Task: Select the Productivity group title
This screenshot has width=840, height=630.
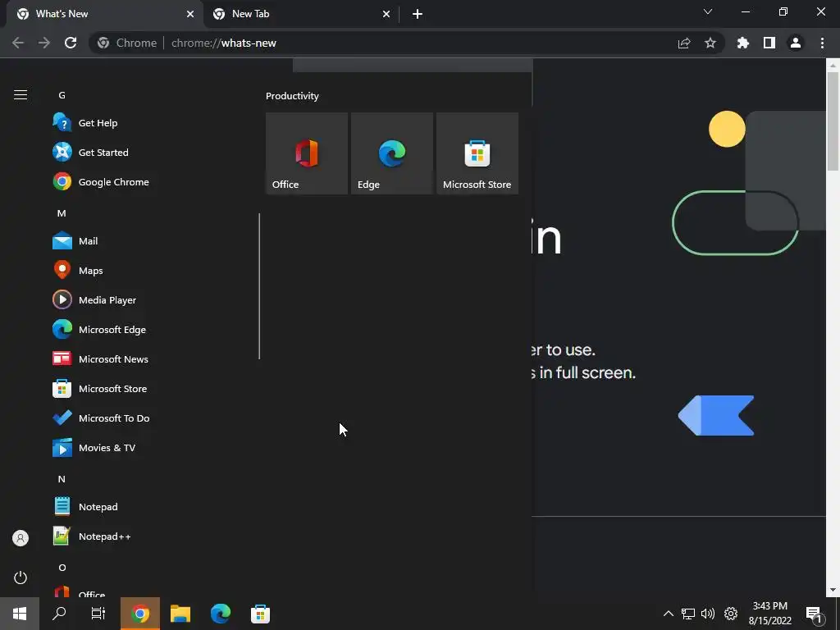Action: click(x=292, y=96)
